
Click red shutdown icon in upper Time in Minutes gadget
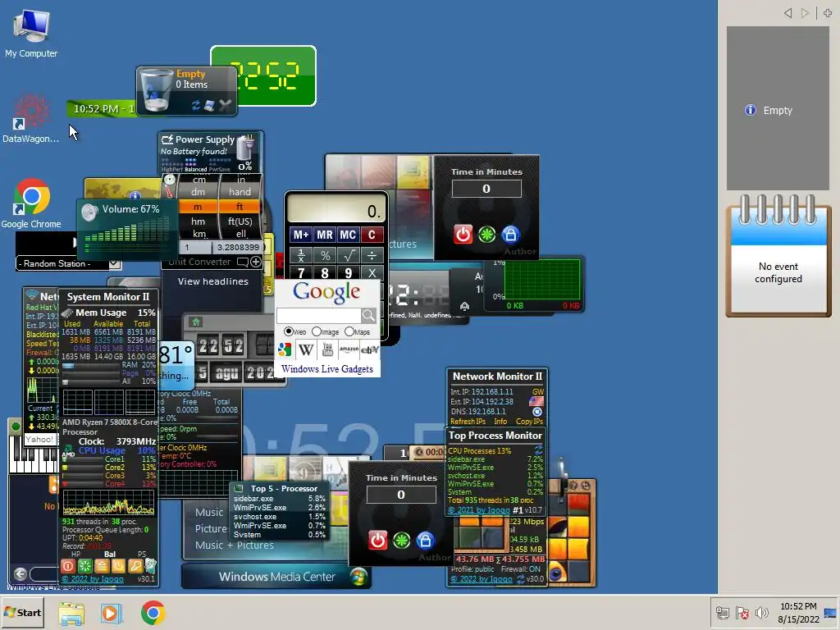[463, 234]
